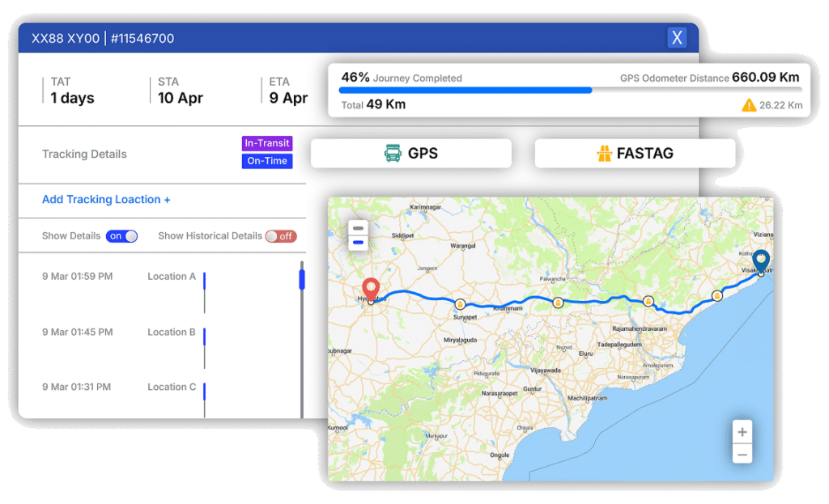
Task: Click the warning triangle beside 26.22 Km
Action: tap(749, 105)
